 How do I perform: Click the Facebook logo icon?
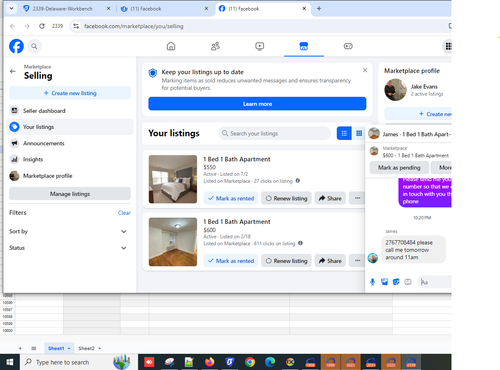pos(16,46)
